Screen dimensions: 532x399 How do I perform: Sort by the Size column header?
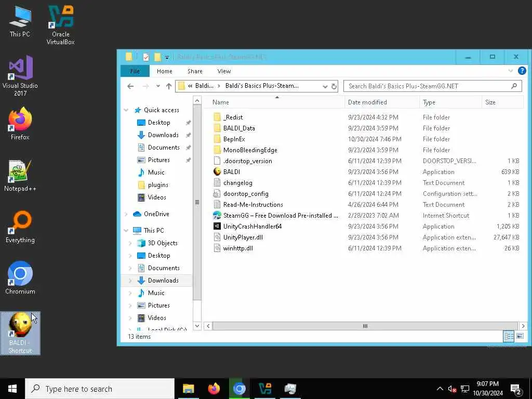click(502, 102)
